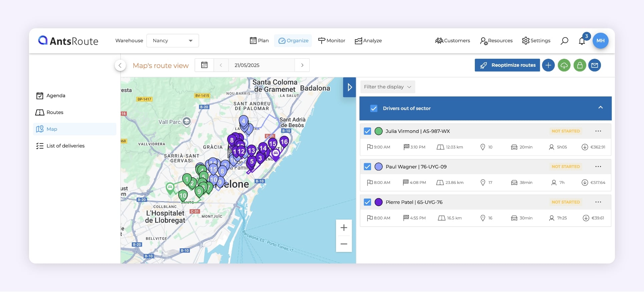Click the green padlock lock icon
The width and height of the screenshot is (644, 292).
point(580,65)
